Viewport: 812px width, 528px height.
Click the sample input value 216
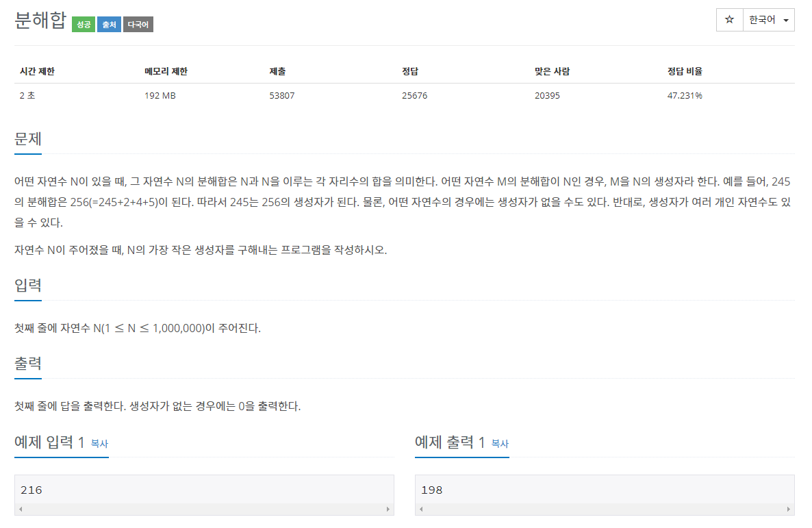coord(31,490)
